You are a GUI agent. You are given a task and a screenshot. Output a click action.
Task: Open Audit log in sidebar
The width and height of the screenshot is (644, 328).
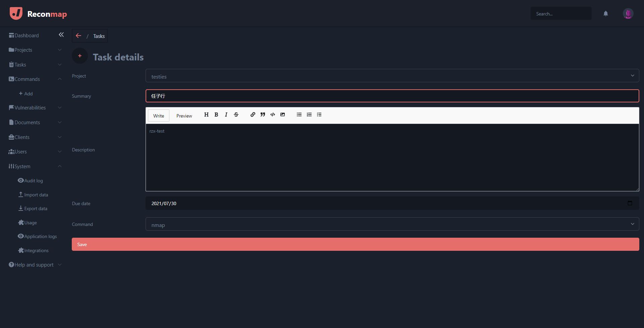point(34,181)
